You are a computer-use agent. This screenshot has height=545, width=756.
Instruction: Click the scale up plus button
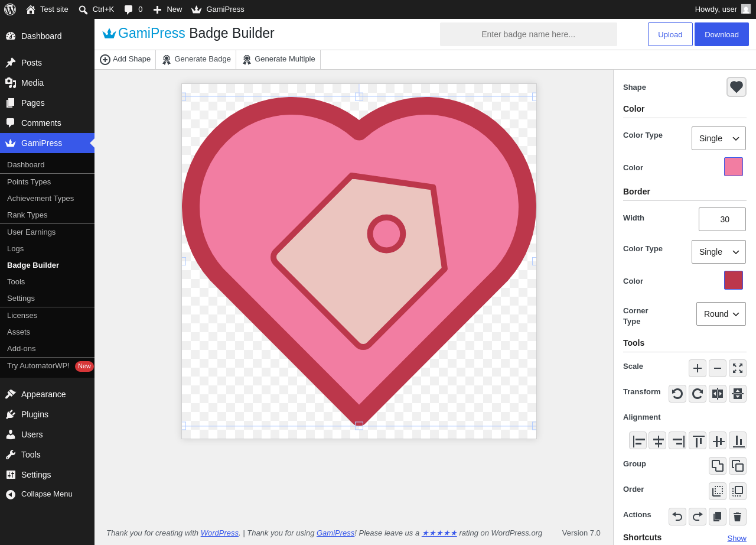tap(698, 368)
